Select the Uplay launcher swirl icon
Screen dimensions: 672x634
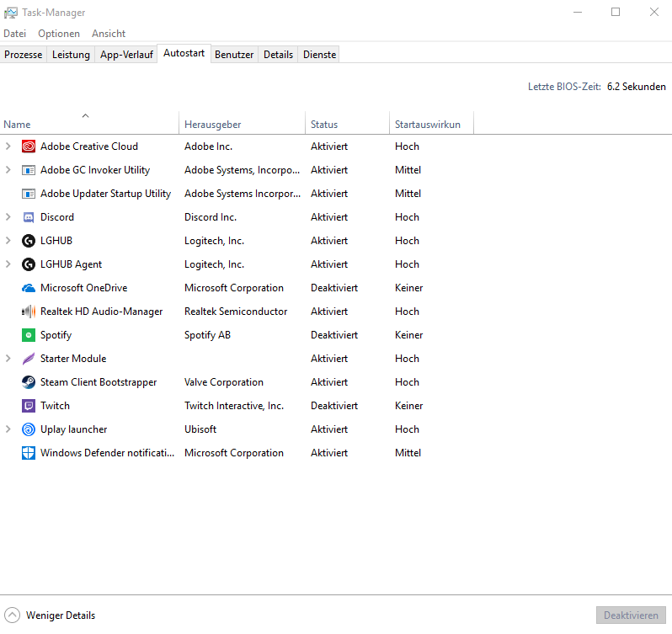29,429
